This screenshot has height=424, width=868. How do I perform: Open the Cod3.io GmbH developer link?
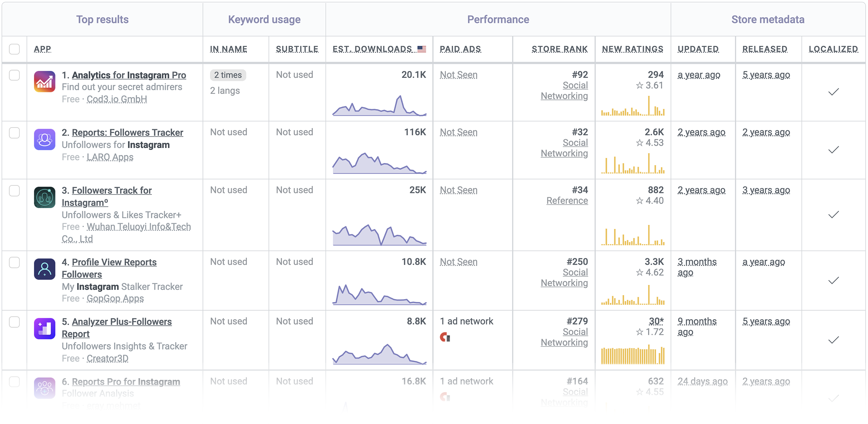point(117,99)
